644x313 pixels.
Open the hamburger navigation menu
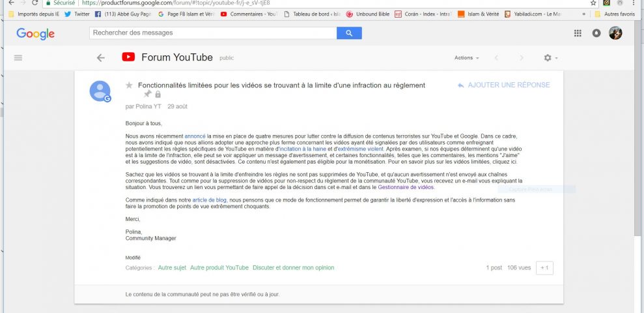[18, 57]
